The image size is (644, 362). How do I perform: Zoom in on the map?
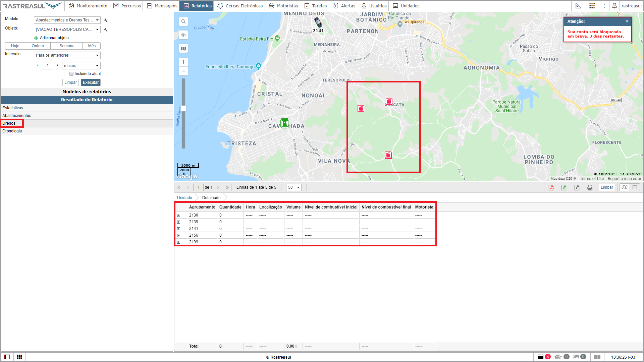coord(183,62)
